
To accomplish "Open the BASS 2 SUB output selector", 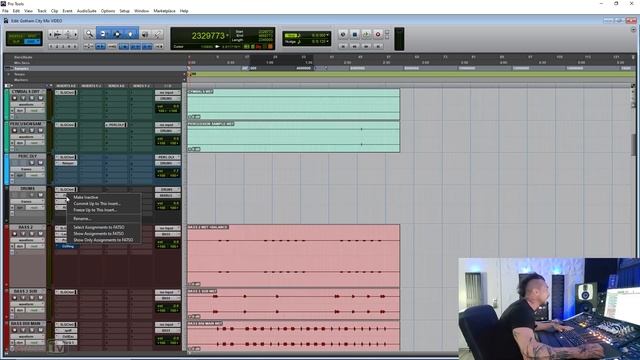I will tap(167, 298).
